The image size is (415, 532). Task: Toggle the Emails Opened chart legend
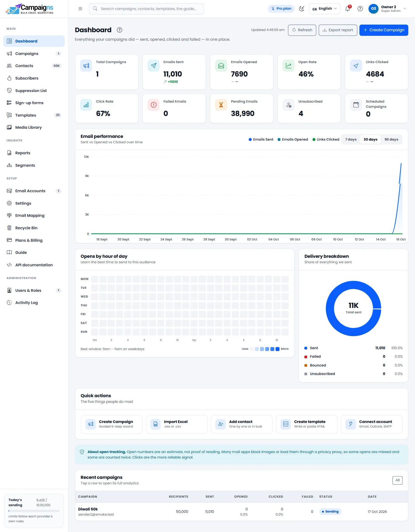pyautogui.click(x=293, y=140)
